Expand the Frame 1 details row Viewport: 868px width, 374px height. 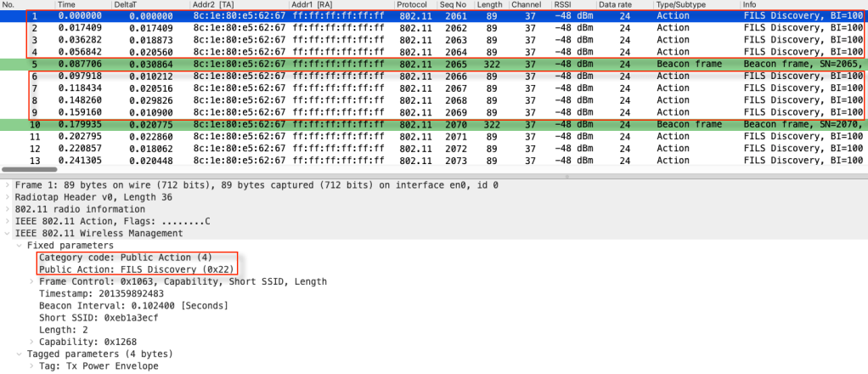(x=8, y=184)
